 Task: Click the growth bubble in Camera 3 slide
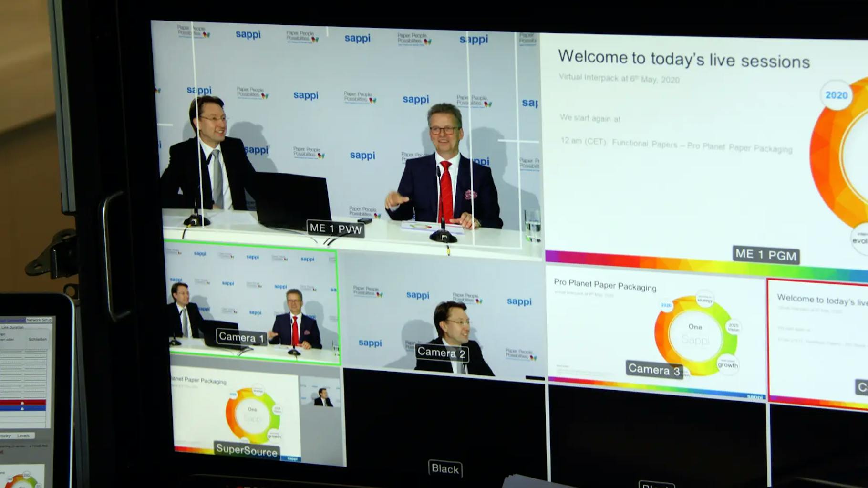(727, 365)
